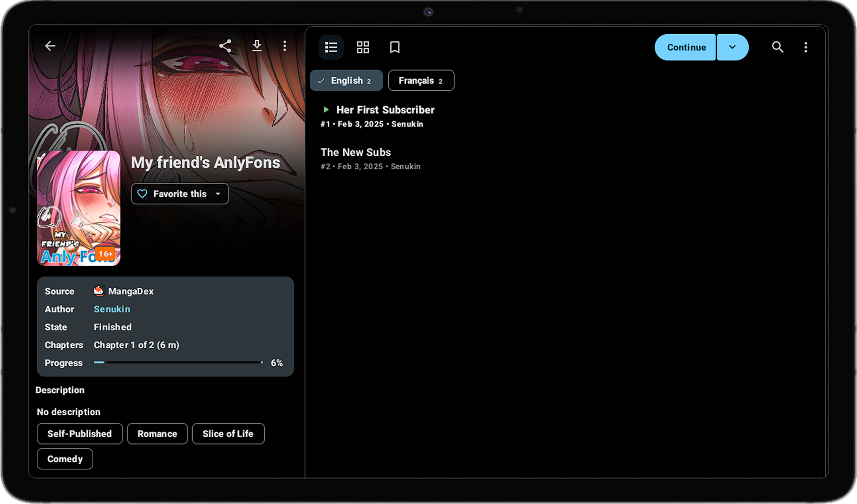Open manga details overflow menu

285,46
